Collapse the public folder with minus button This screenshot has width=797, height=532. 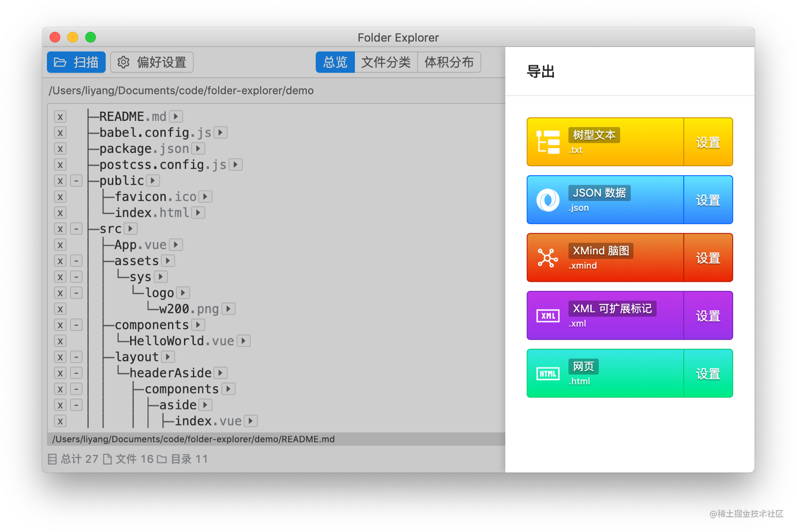point(76,181)
